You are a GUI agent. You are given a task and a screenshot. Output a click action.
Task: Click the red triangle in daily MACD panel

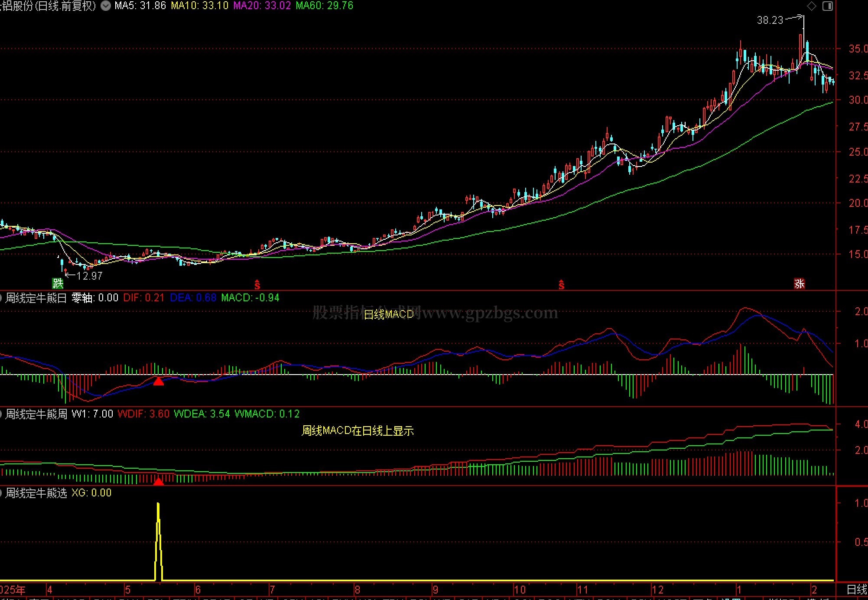[x=159, y=381]
